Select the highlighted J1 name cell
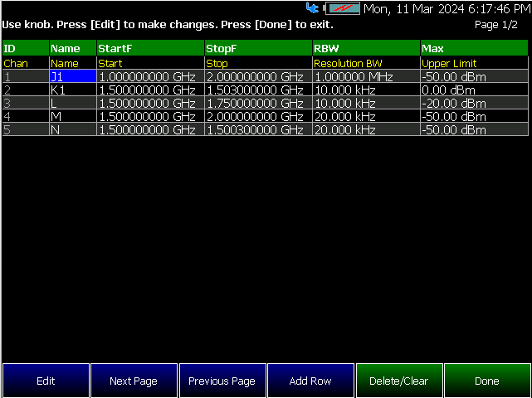532x398 pixels. coord(73,76)
